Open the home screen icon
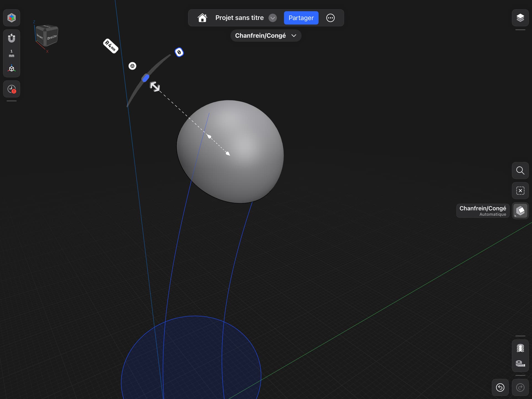Screen dimensions: 532x399 [x=202, y=18]
